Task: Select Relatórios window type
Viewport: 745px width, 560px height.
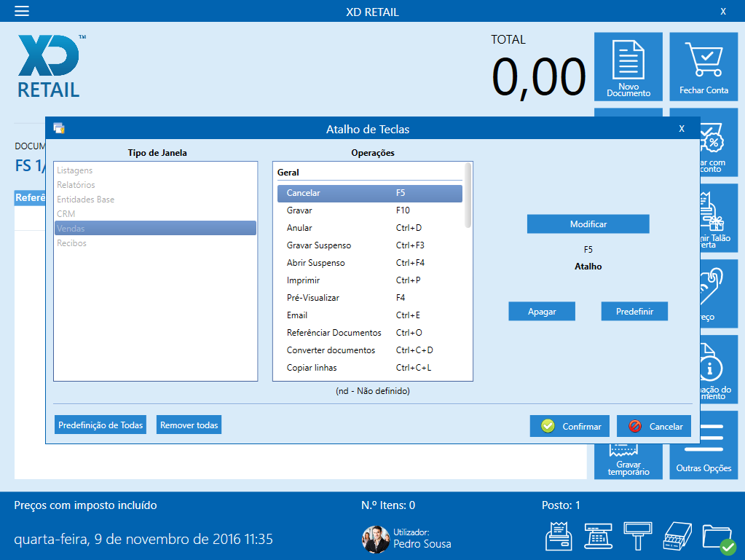Action: click(x=155, y=185)
